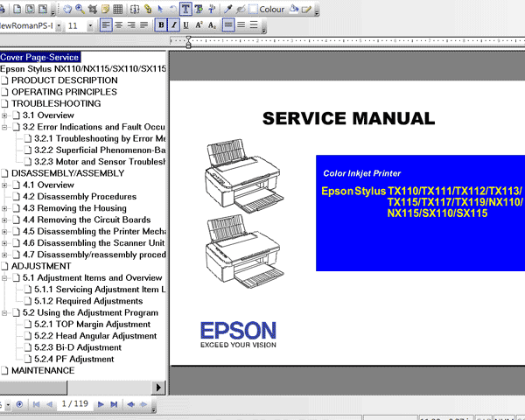Click the greyed forward navigation arrow
Viewport: 525px width, 420px height.
tap(143, 404)
